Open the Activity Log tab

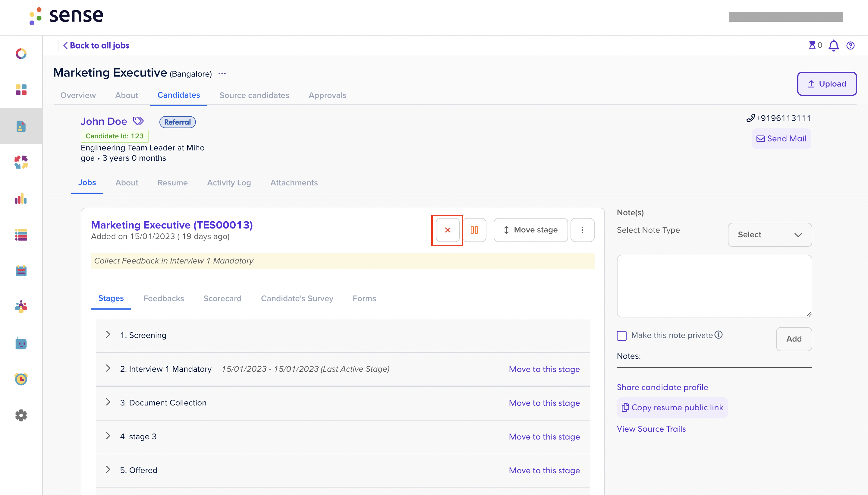pyautogui.click(x=229, y=183)
